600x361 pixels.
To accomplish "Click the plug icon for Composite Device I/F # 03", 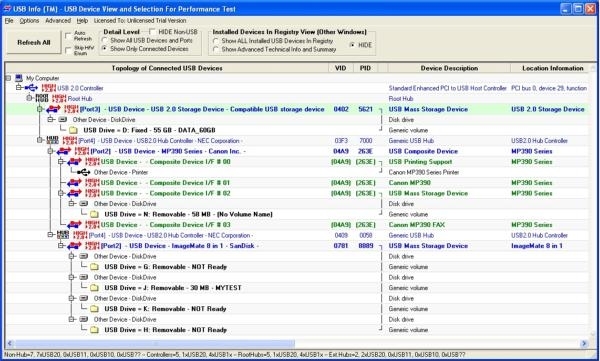I will (x=74, y=225).
